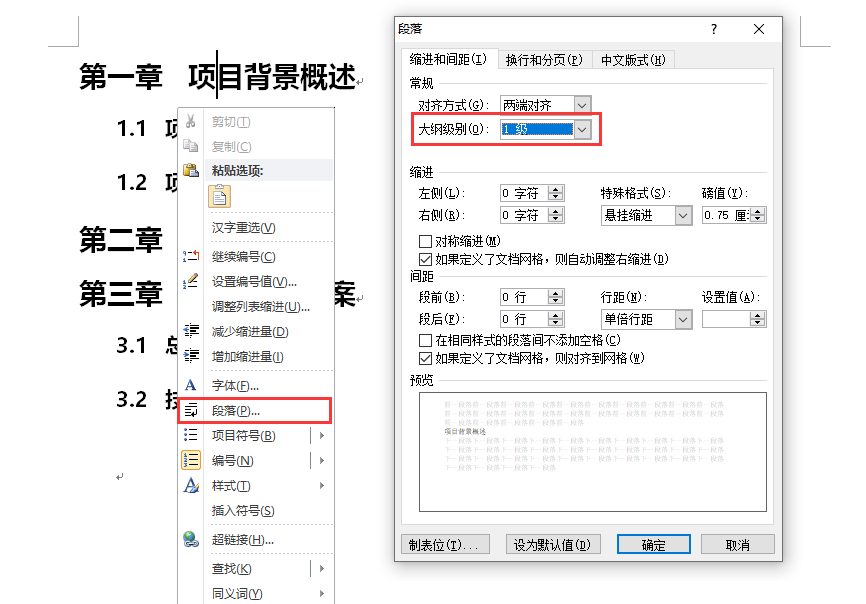866x604 pixels.
Task: Select the Paragraph (段落) icon
Action: (x=190, y=410)
